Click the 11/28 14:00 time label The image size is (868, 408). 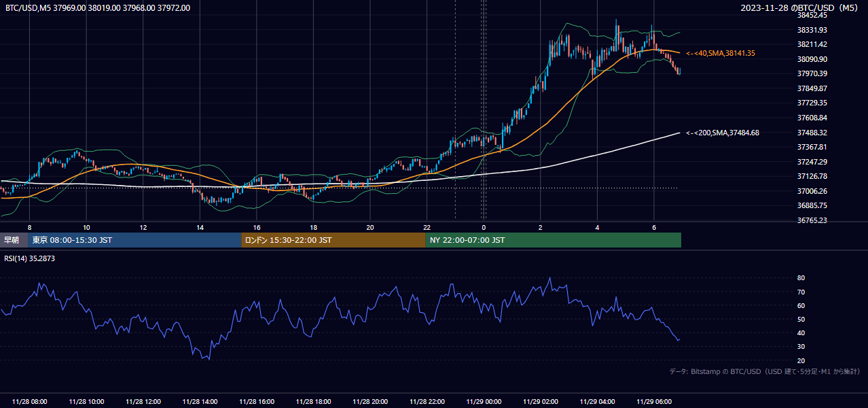200,402
